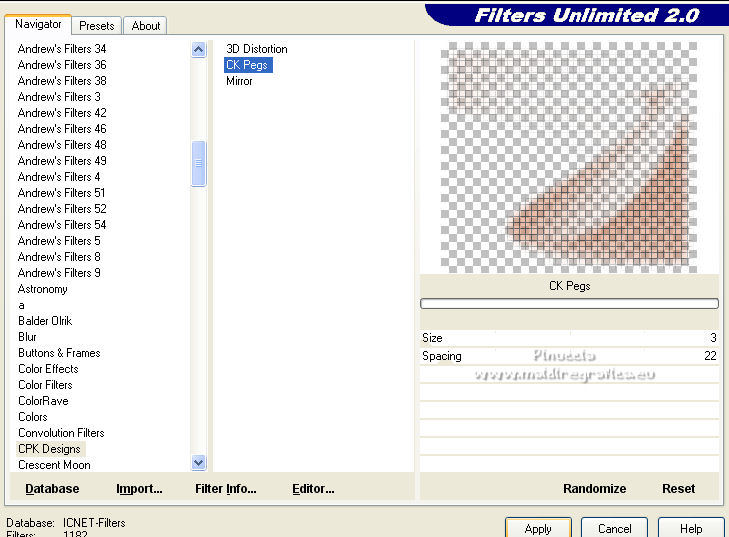Click the category list scroll up arrow
Screen dimensions: 729x537
click(199, 49)
